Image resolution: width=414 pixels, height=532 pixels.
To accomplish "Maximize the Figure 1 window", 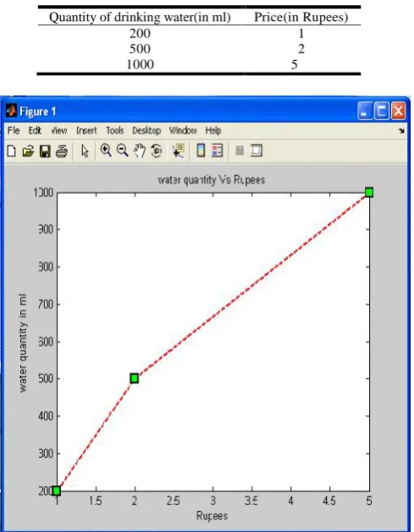I will pos(382,111).
